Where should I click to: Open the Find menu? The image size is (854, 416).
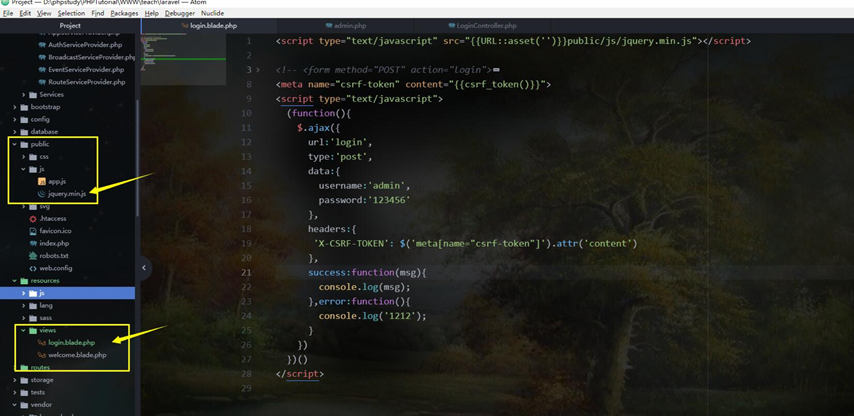(98, 13)
